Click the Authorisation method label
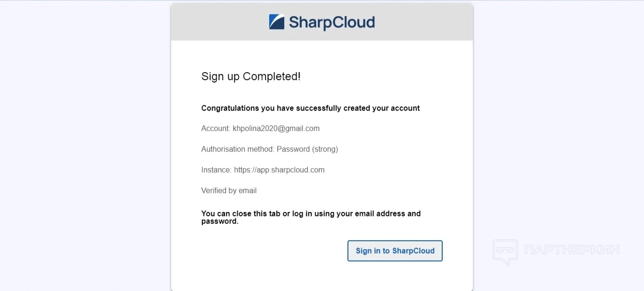Image resolution: width=644 pixels, height=291 pixels. click(238, 149)
